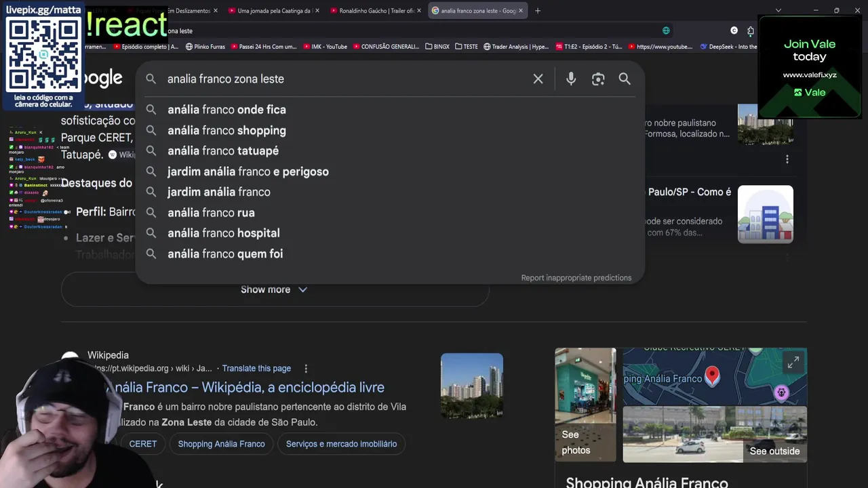This screenshot has height=488, width=868.
Task: Open Trader Analysis Hype bookmark
Action: pyautogui.click(x=516, y=47)
